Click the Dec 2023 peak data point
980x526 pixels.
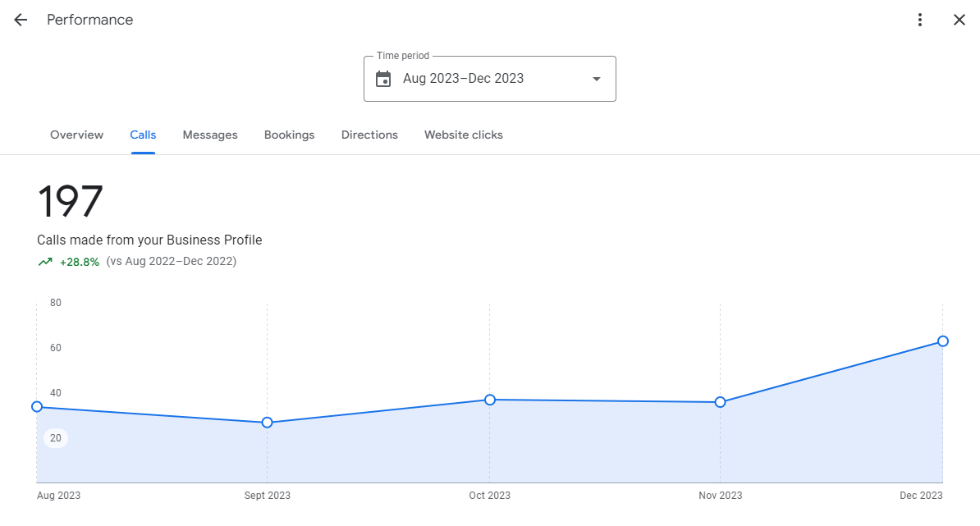click(943, 341)
